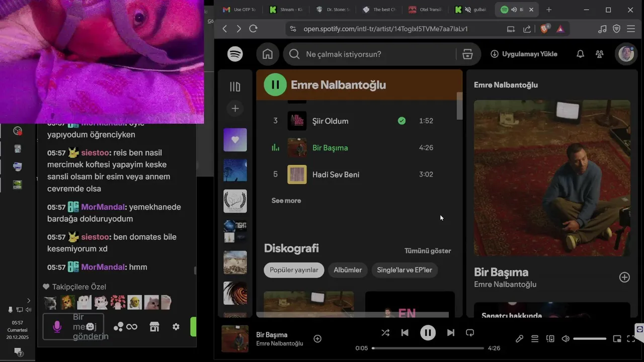Open the Liked Songs heart playlist
This screenshot has height=362, width=644.
click(235, 140)
